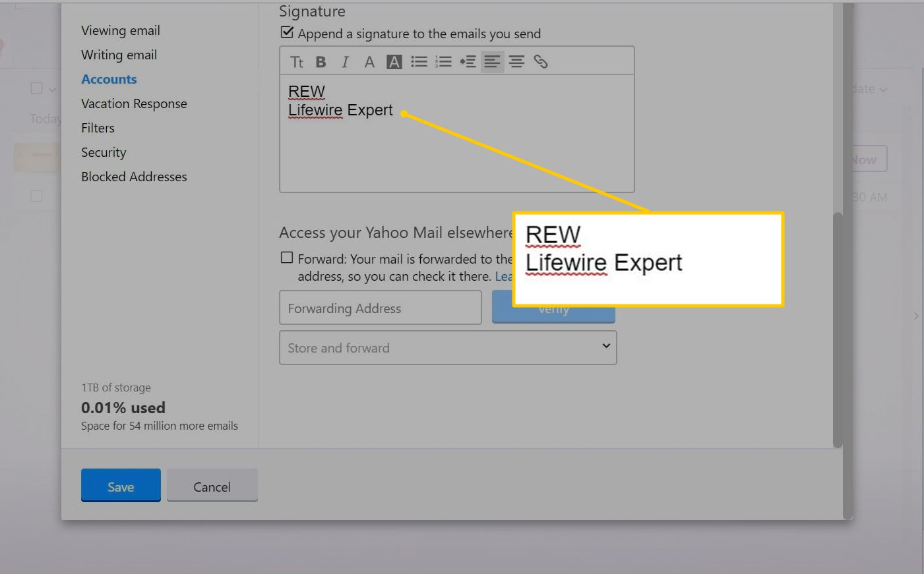Choose text highlight color in signature toolbar
Viewport: 924px width, 574px height.
(x=394, y=62)
